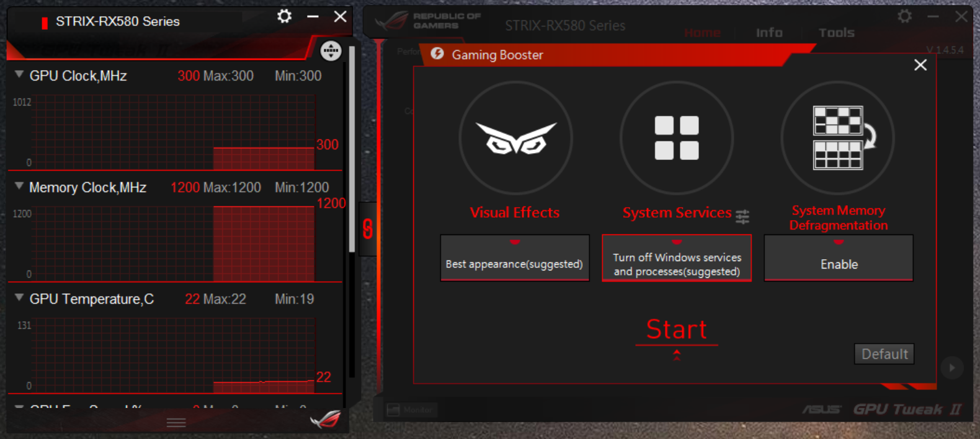Minimize the monitor window
Image resolution: width=980 pixels, height=439 pixels.
tap(313, 16)
